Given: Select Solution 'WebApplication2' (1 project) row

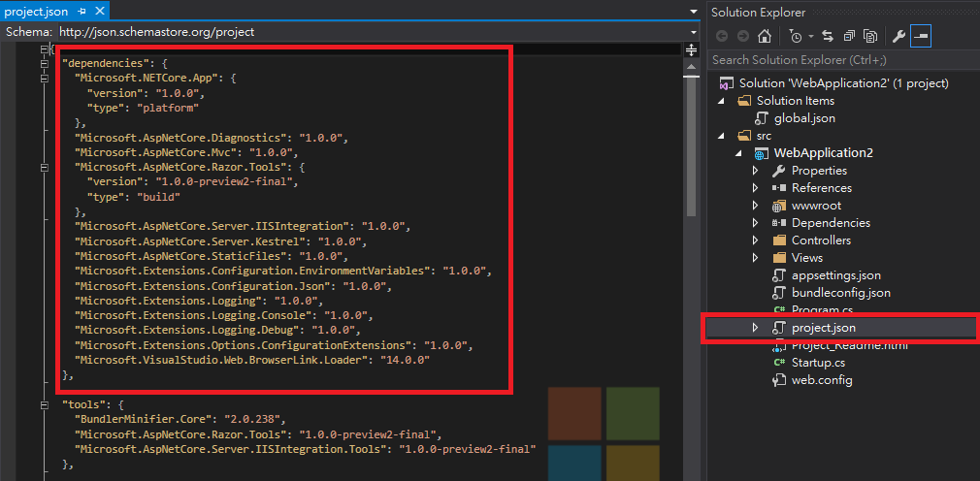Looking at the screenshot, I should [x=844, y=83].
